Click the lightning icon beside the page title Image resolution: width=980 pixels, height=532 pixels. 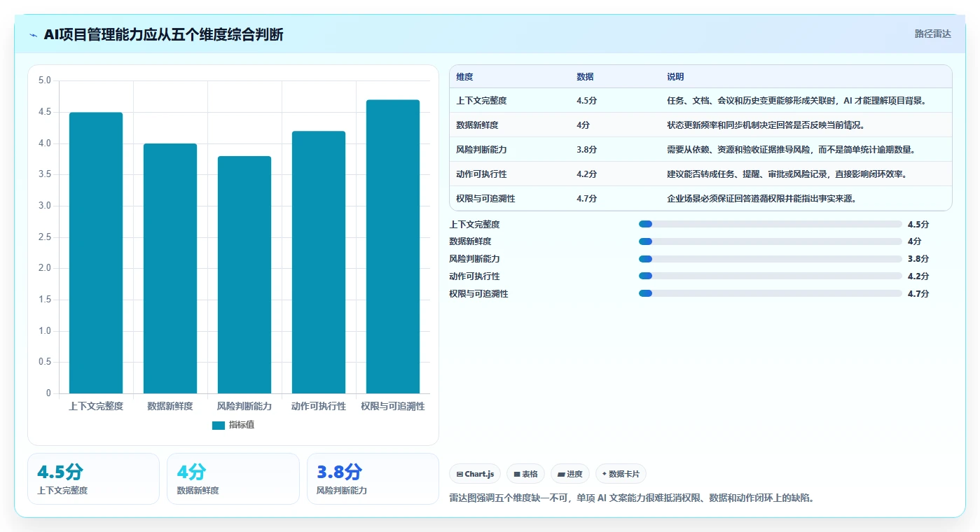click(x=34, y=35)
